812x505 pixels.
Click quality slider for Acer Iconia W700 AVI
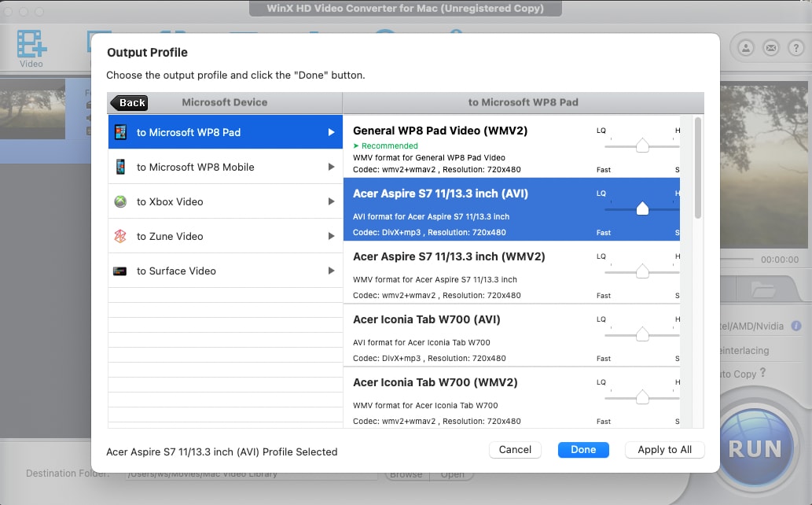pyautogui.click(x=642, y=334)
